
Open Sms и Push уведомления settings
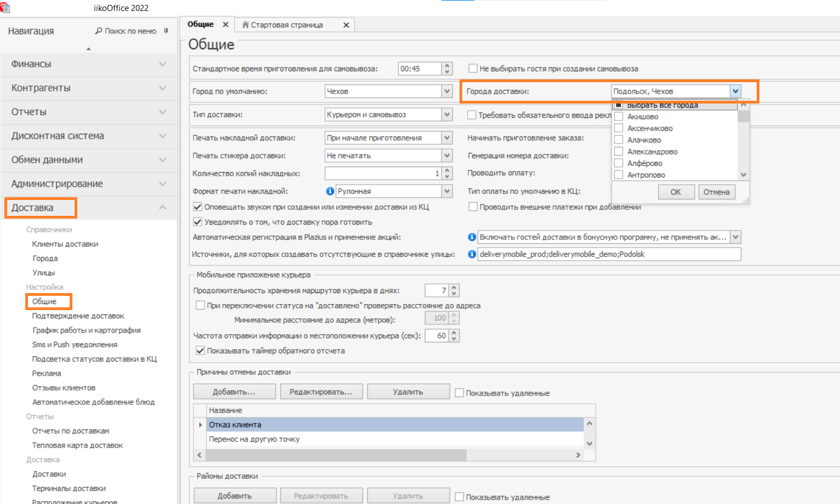(x=75, y=344)
